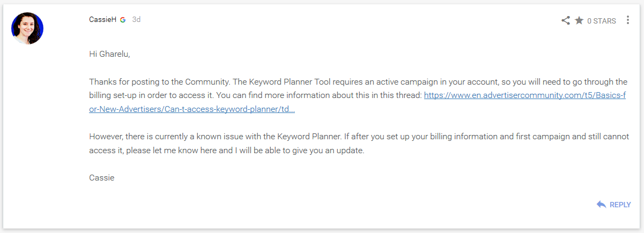Click the Google G badge beside CassieH
Viewport: 644px width, 233px height.
pyautogui.click(x=123, y=20)
